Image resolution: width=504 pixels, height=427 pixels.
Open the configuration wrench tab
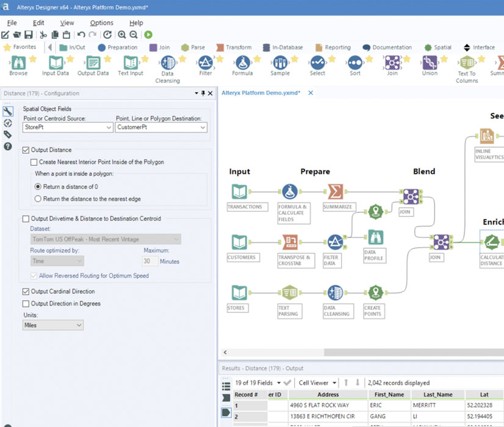8,111
